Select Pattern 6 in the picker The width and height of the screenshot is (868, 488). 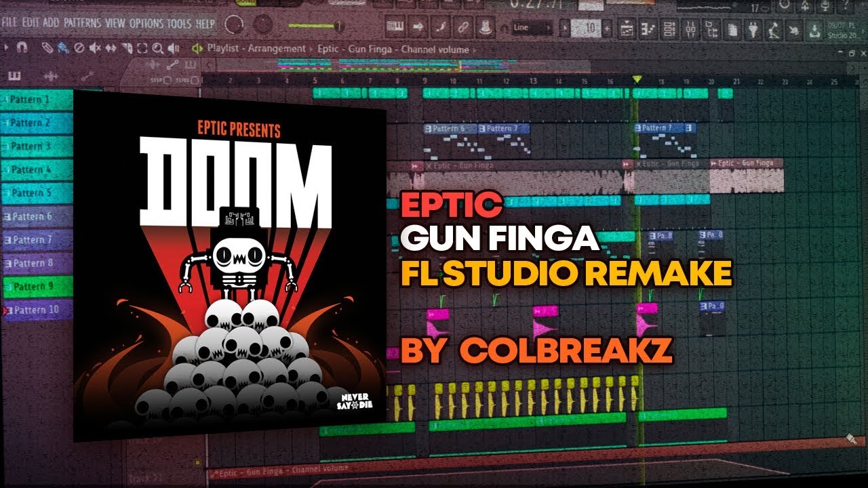[37, 216]
